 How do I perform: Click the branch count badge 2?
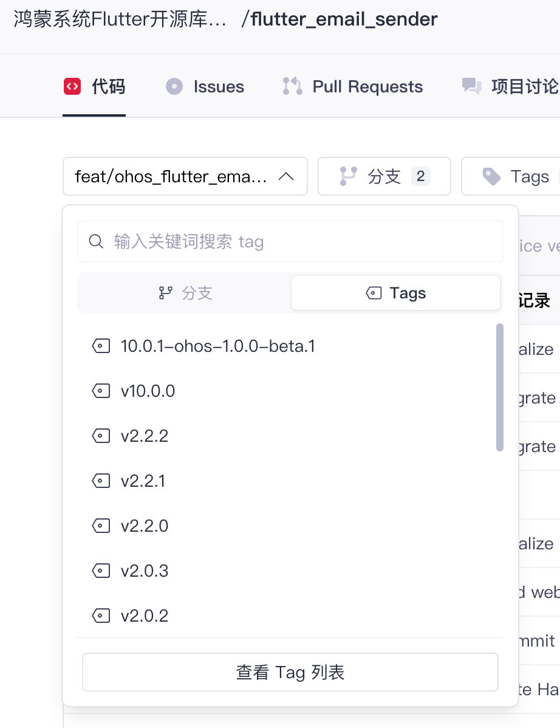coord(421,176)
